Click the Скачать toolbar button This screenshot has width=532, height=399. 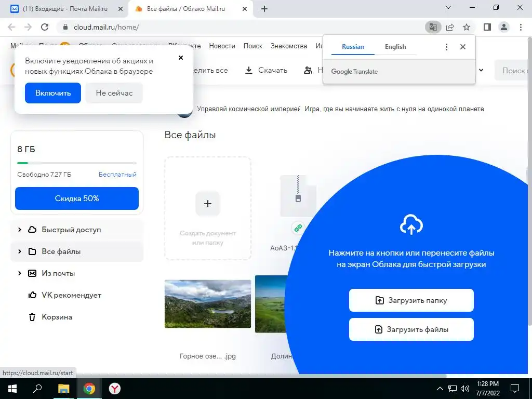pos(266,70)
